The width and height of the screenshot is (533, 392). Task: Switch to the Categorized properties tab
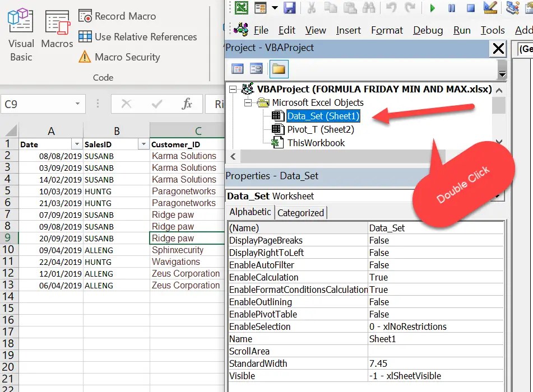301,212
